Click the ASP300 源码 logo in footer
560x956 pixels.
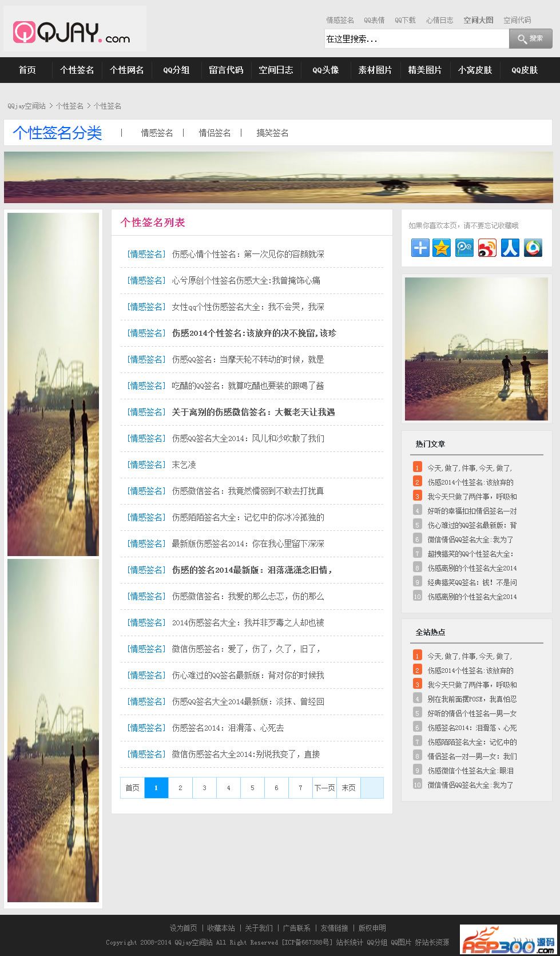[x=508, y=940]
